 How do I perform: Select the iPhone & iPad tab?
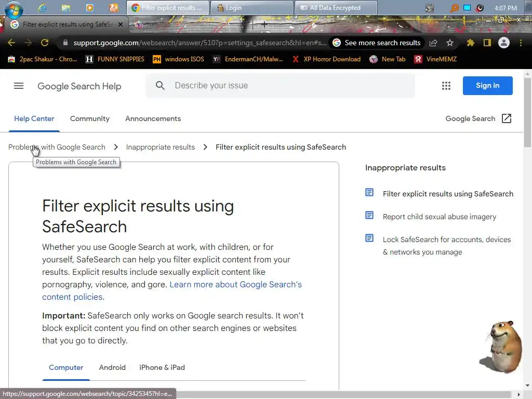[162, 367]
